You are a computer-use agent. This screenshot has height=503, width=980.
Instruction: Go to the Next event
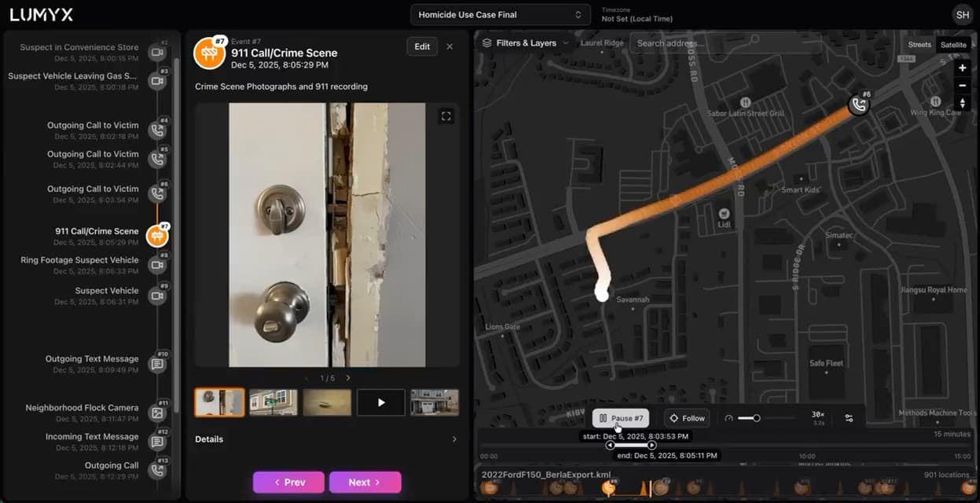tap(365, 482)
